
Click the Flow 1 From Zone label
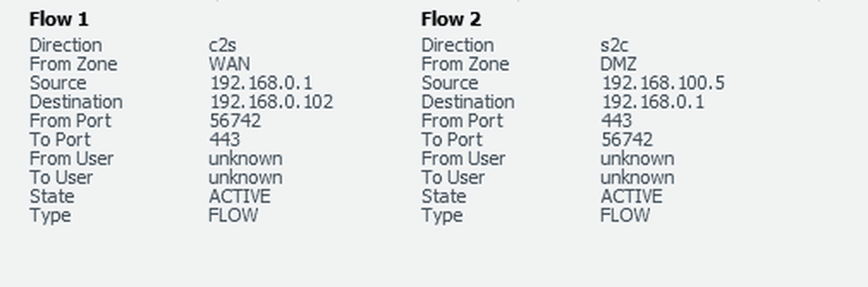(x=73, y=64)
